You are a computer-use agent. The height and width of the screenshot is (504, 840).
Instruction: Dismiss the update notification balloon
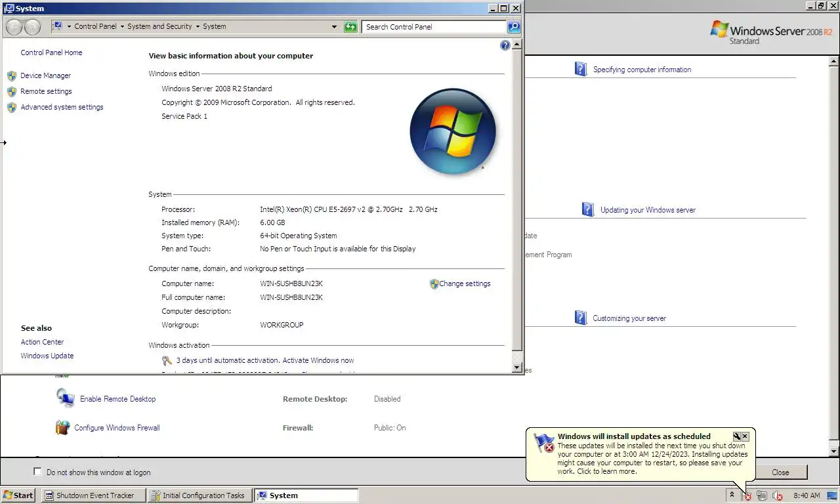click(745, 436)
